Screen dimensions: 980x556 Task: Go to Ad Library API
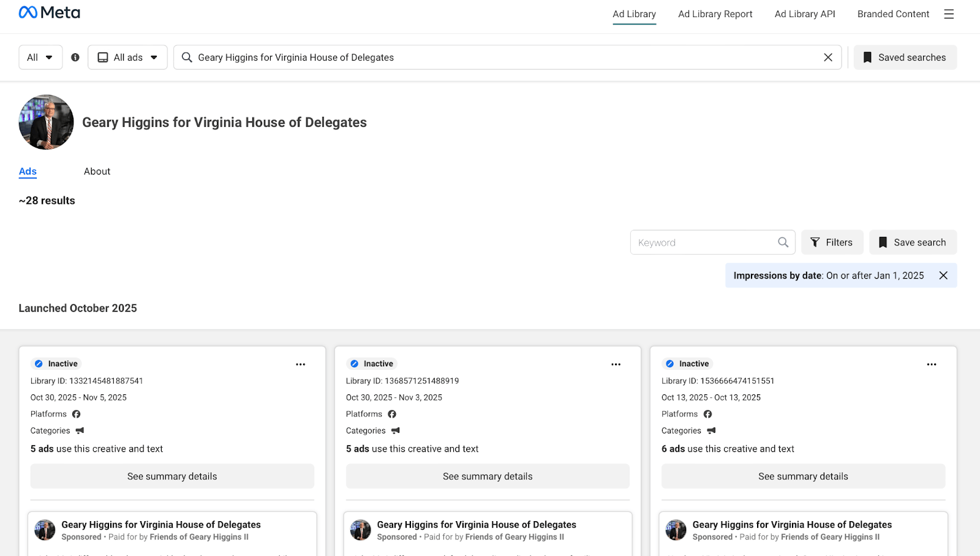pos(804,14)
